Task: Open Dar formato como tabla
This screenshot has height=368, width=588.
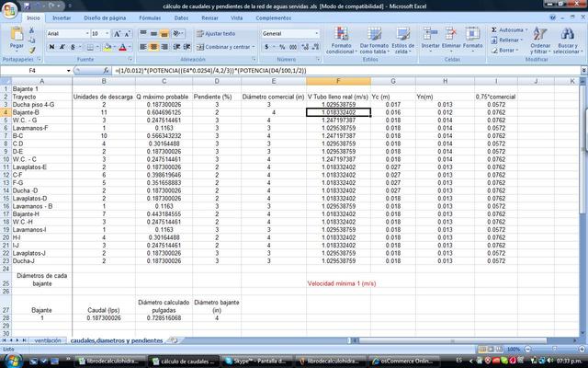Action: point(374,40)
